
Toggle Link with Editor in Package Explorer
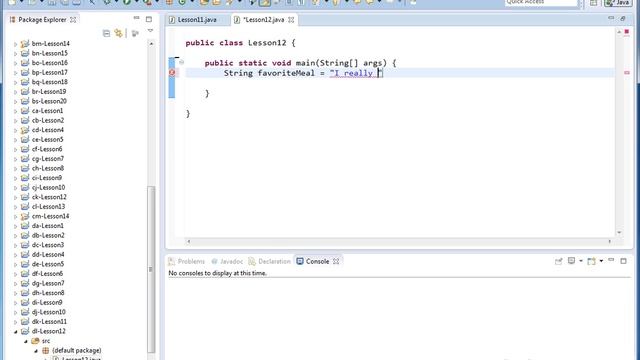click(x=118, y=33)
